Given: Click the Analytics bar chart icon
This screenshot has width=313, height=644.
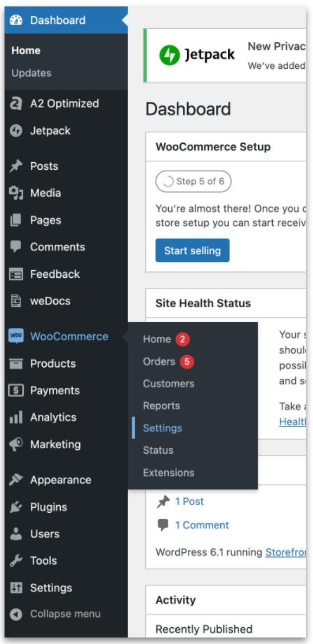Looking at the screenshot, I should 16,417.
